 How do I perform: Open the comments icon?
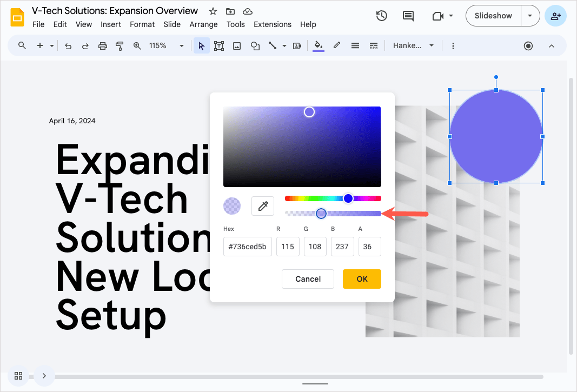pyautogui.click(x=408, y=16)
